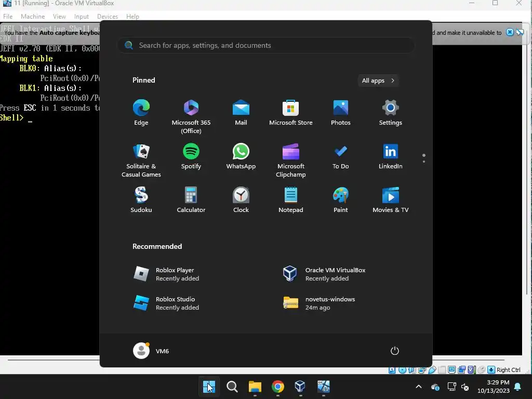
Task: Launch LinkedIn
Action: (391, 156)
